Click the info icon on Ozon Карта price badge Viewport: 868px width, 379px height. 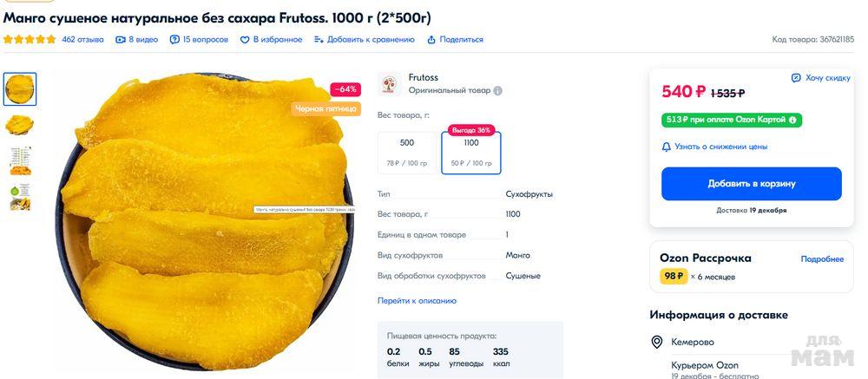pos(792,120)
